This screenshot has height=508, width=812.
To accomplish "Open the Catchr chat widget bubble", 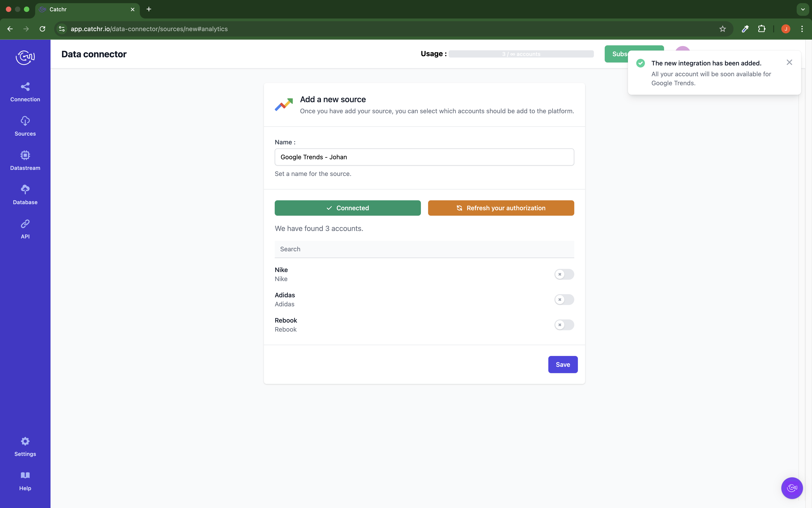I will tap(792, 488).
